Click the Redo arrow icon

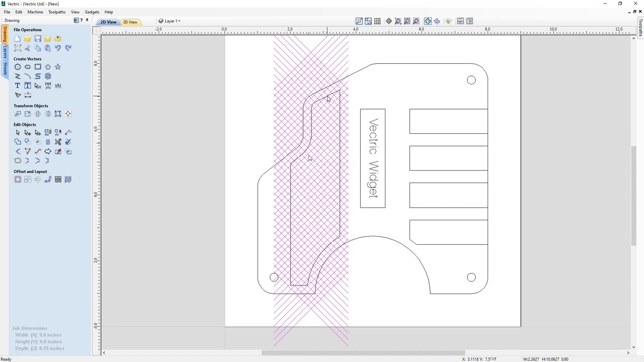(x=68, y=48)
